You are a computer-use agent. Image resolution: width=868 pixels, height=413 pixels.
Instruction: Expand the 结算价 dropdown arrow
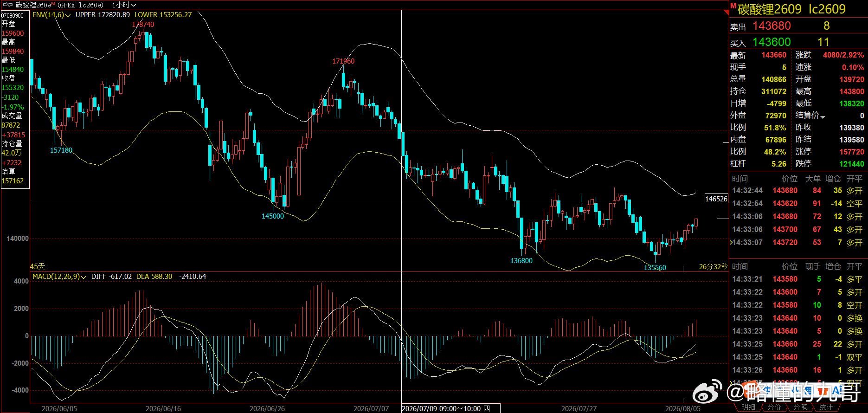pos(823,116)
